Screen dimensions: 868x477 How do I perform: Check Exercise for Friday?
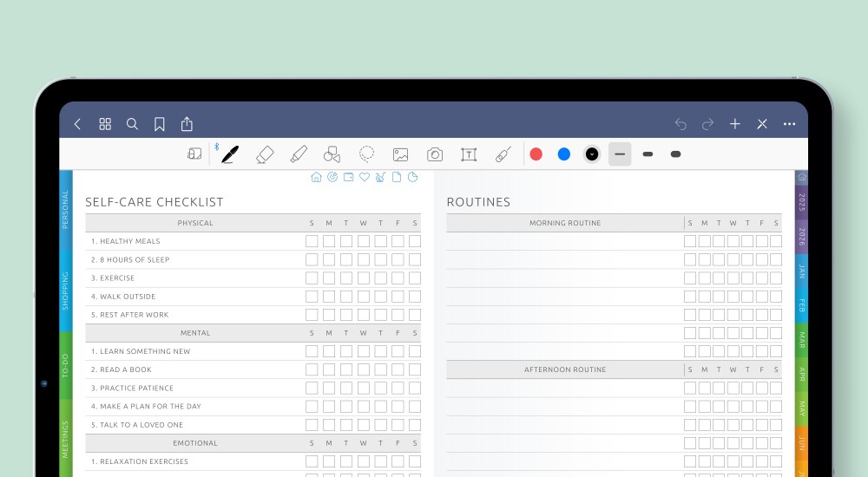(x=398, y=278)
